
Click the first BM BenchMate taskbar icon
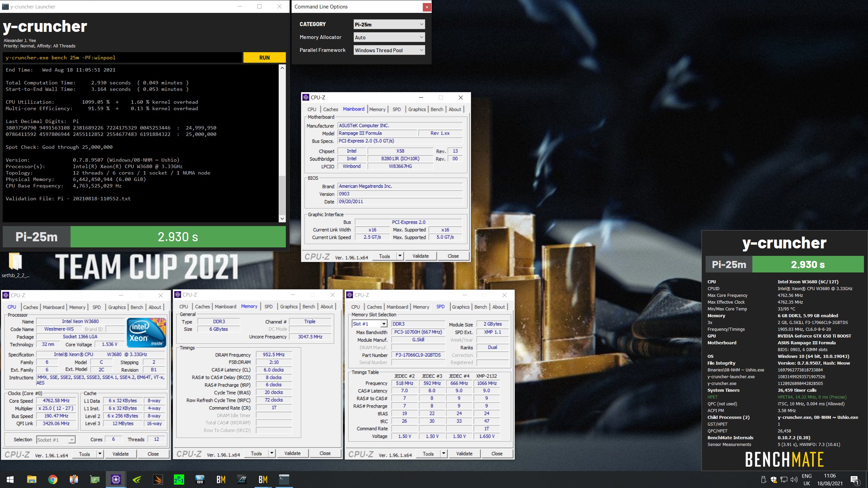221,480
